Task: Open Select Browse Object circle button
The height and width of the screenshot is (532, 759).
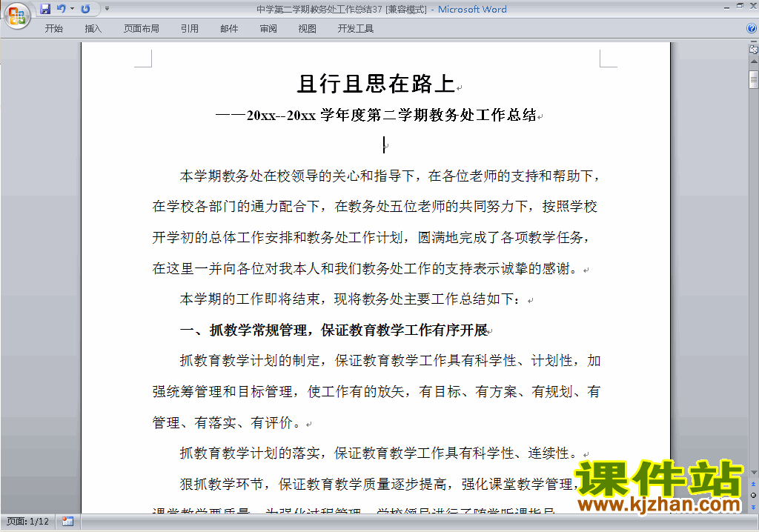Action: point(753,495)
